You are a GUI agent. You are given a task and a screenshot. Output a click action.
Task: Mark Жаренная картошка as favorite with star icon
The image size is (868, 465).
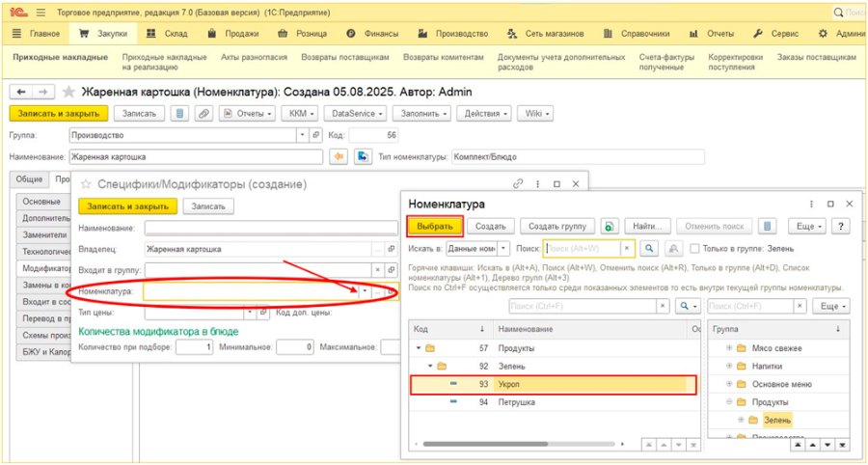tap(68, 92)
